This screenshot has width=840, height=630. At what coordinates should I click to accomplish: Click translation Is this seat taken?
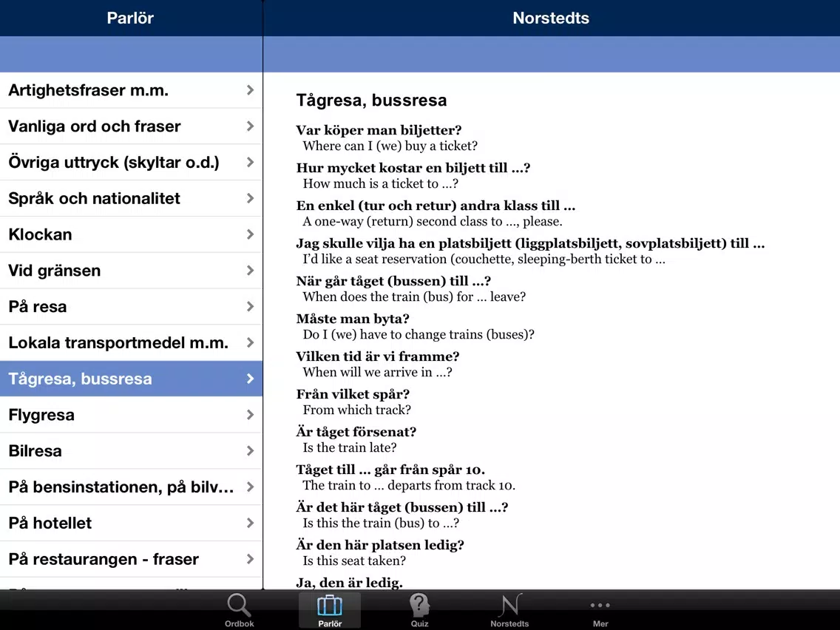pos(354,560)
